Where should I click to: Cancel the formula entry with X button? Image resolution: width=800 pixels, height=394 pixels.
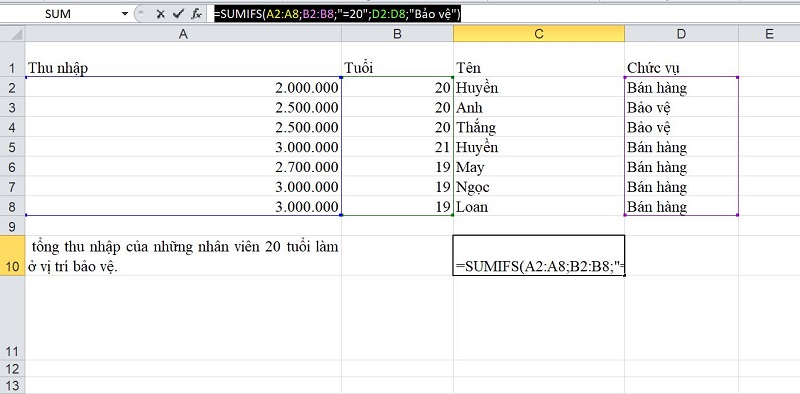pyautogui.click(x=160, y=14)
